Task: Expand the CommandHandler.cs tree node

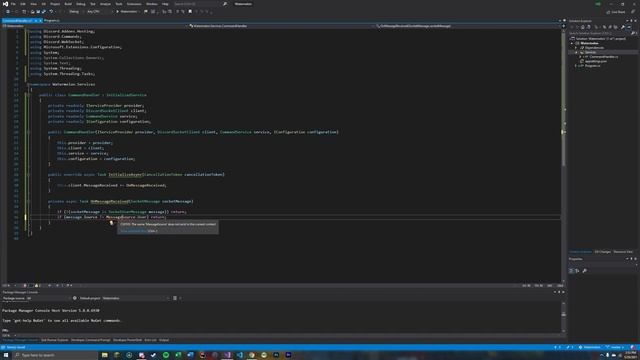Action: tap(580, 57)
